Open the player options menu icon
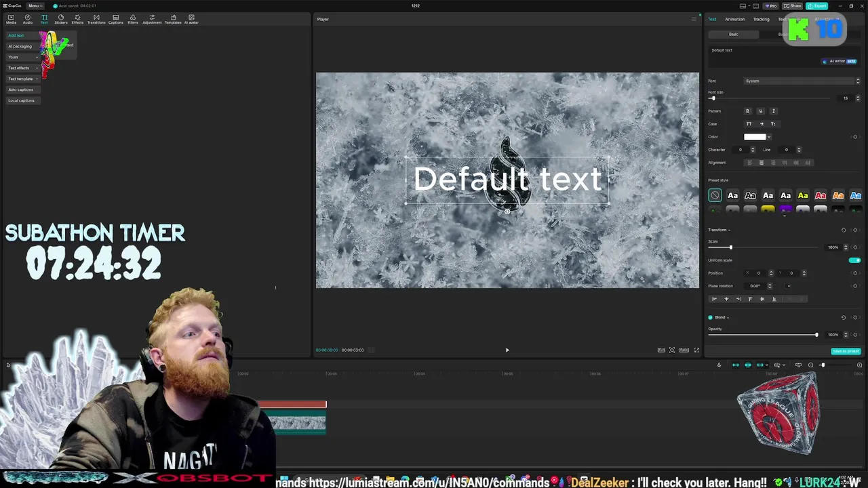The image size is (868, 488). point(693,19)
